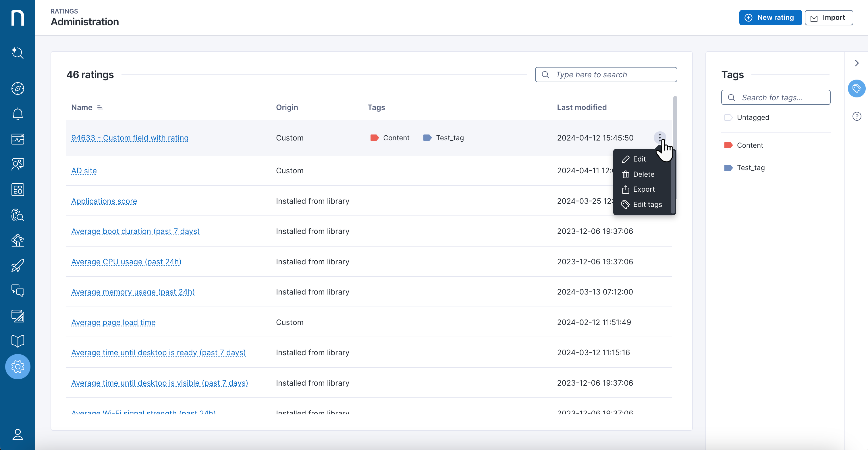Toggle the Test_tag filter

click(x=751, y=168)
